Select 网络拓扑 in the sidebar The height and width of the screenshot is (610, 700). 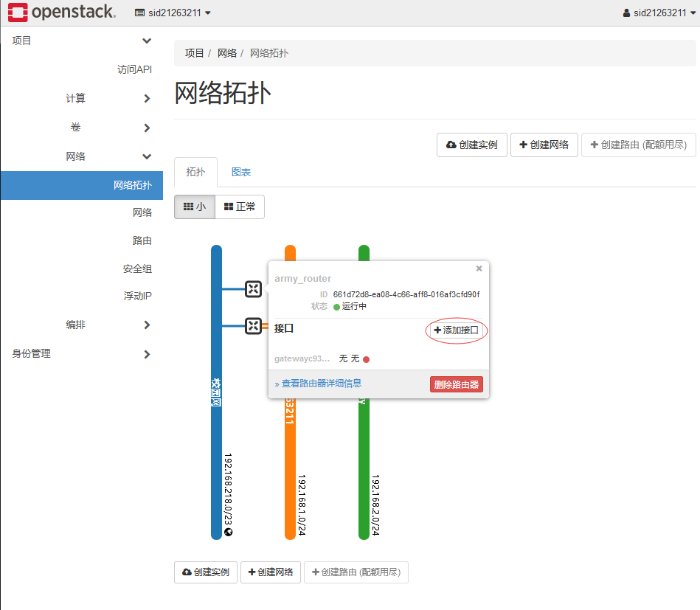(82, 185)
